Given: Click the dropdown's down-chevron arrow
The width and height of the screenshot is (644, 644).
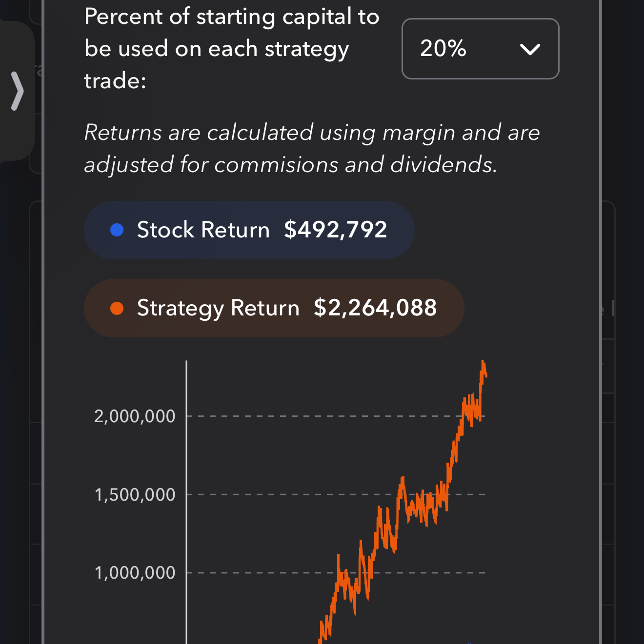Looking at the screenshot, I should [x=530, y=49].
